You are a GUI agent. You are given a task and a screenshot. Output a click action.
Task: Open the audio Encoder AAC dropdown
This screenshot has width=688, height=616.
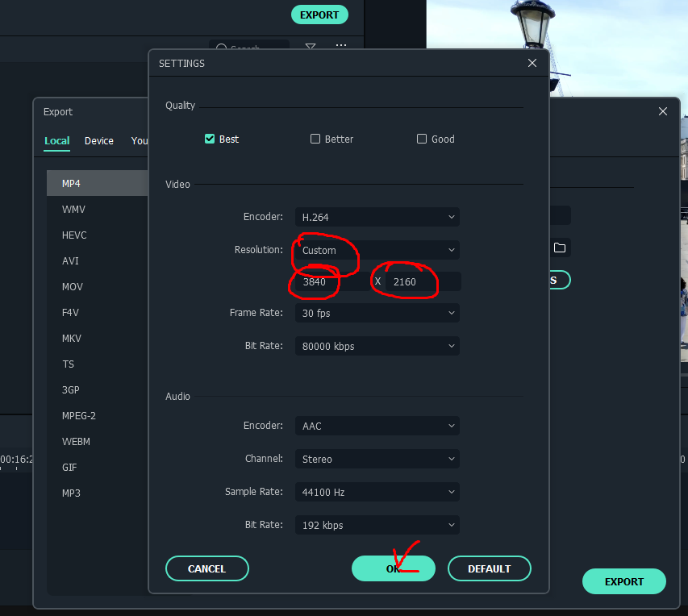377,426
